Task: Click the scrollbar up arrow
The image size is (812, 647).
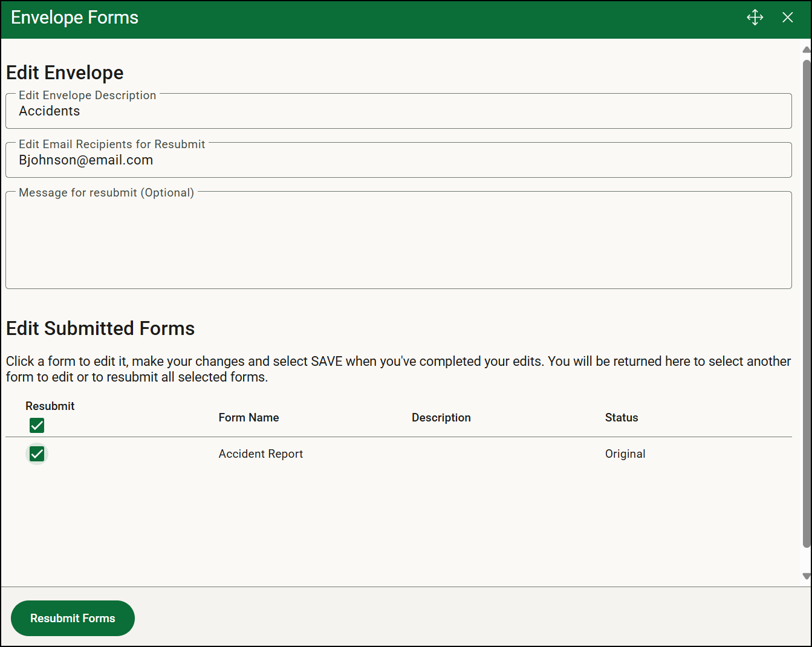Action: click(806, 50)
